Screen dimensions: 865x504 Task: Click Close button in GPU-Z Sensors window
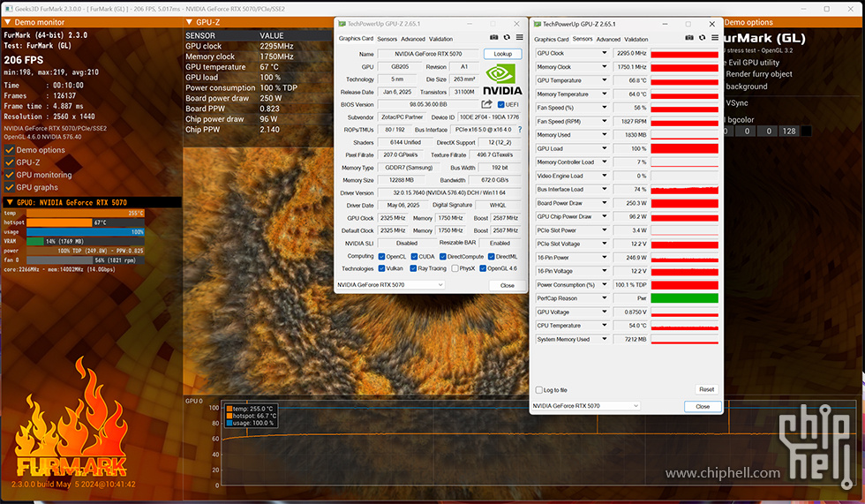tap(703, 406)
